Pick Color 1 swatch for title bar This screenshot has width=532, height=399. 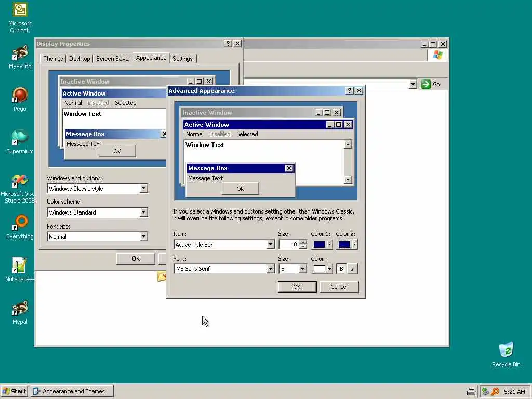coord(322,244)
